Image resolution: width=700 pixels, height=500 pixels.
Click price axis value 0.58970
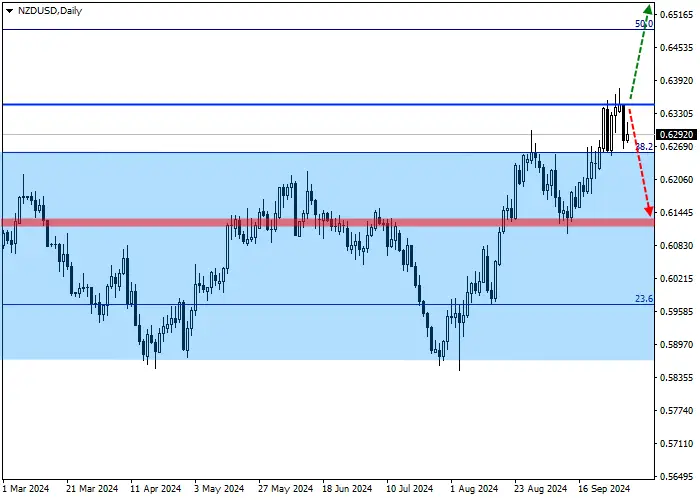[676, 344]
